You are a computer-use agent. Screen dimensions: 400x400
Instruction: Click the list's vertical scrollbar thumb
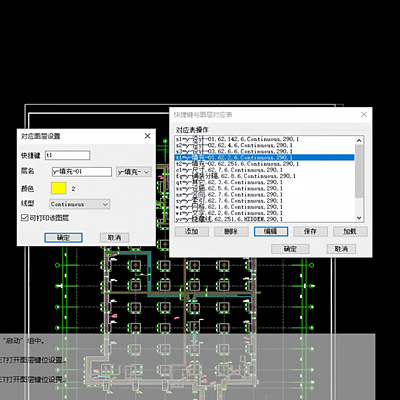359,171
